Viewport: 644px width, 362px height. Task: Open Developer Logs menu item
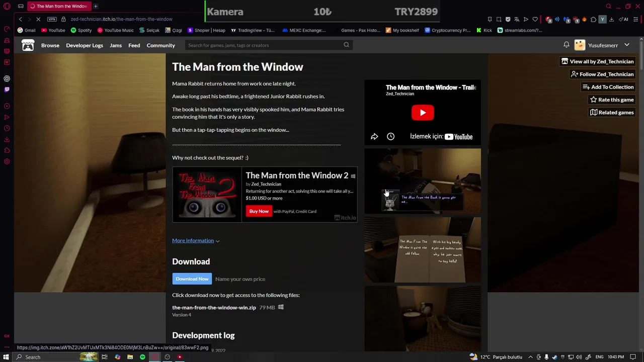point(85,45)
